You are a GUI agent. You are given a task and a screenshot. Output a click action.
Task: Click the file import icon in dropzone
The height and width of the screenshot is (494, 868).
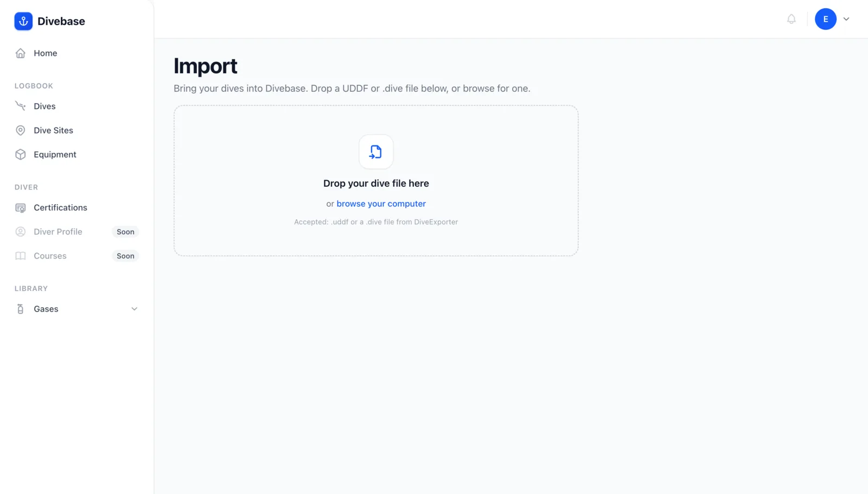(x=376, y=151)
